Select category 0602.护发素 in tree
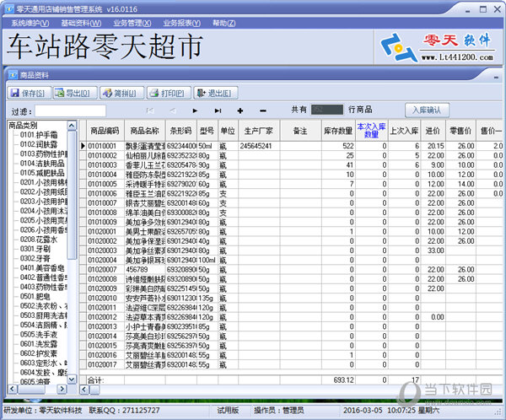Screen dimensions: 506x420 39,353
